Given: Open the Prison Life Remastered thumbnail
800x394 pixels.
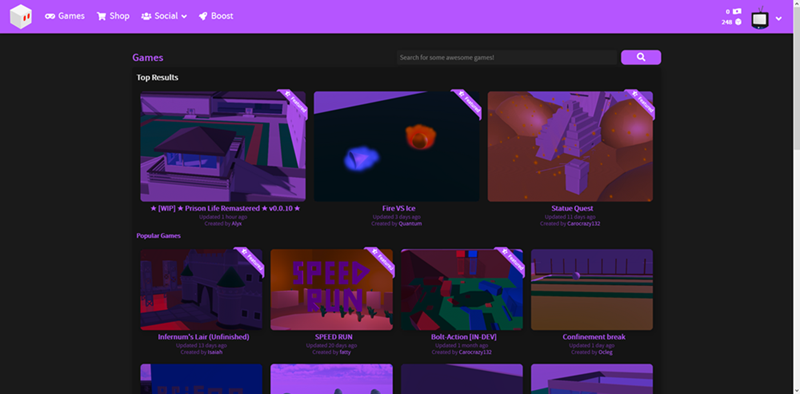Looking at the screenshot, I should coord(223,146).
